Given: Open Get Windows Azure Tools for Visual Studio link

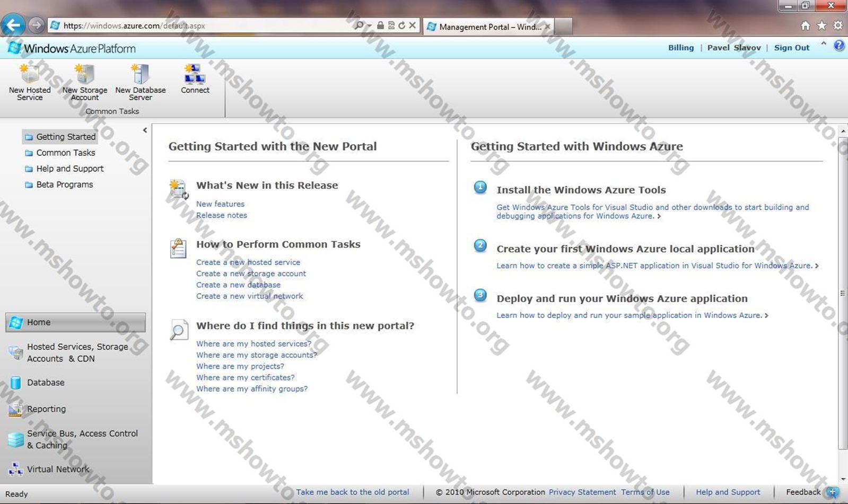Looking at the screenshot, I should coord(653,211).
